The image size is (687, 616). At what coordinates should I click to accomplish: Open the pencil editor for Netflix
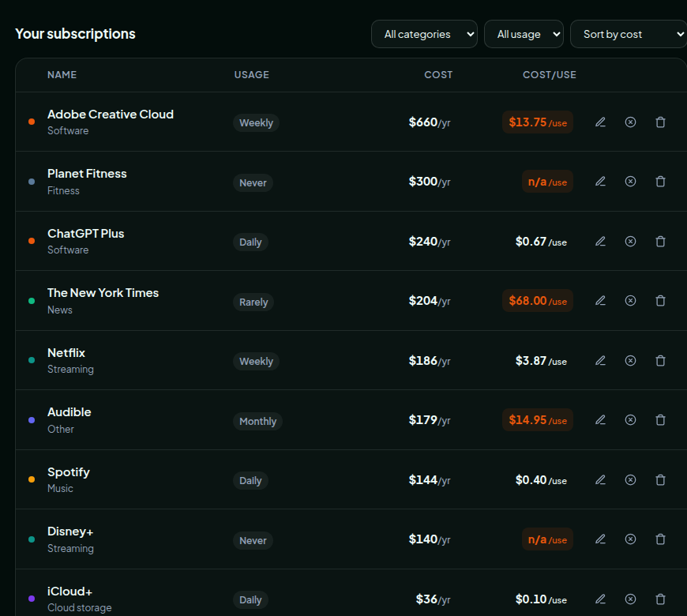click(600, 361)
